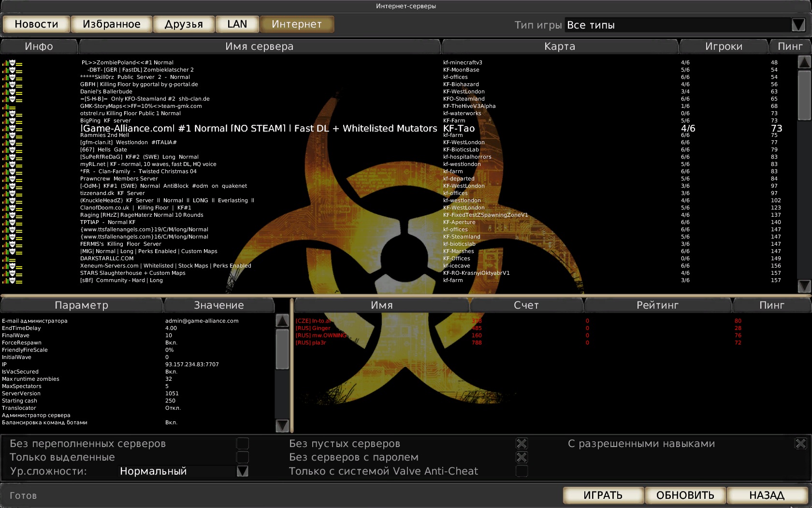Switch to the Избранное tab
The width and height of the screenshot is (812, 508).
click(112, 24)
